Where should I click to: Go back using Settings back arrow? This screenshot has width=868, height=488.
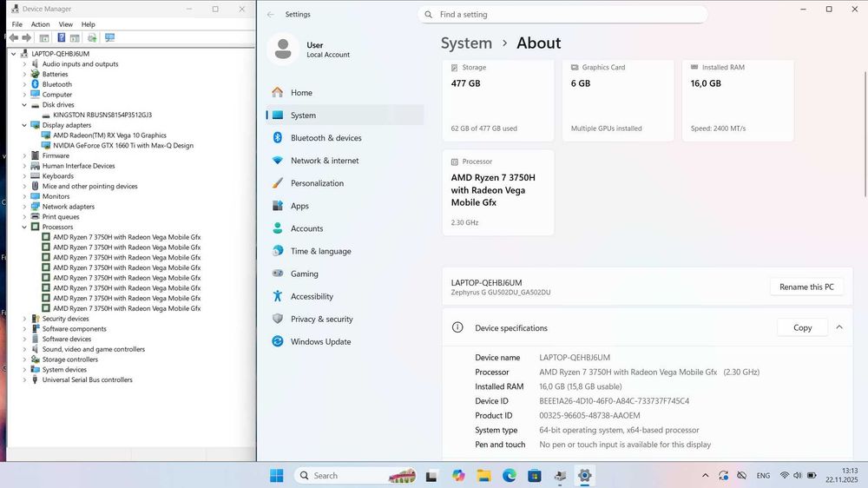coord(270,15)
